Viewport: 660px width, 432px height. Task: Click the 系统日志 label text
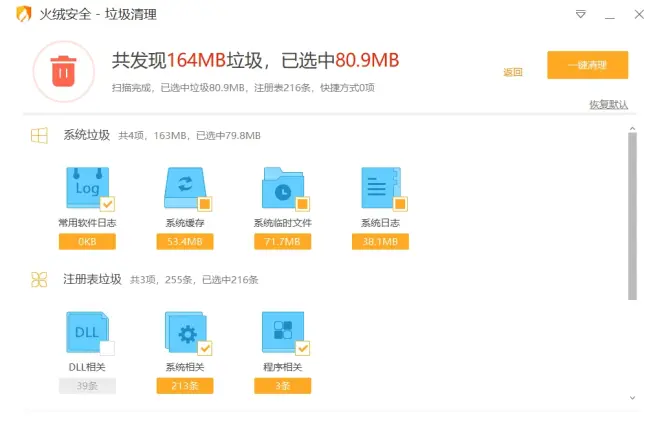[380, 223]
